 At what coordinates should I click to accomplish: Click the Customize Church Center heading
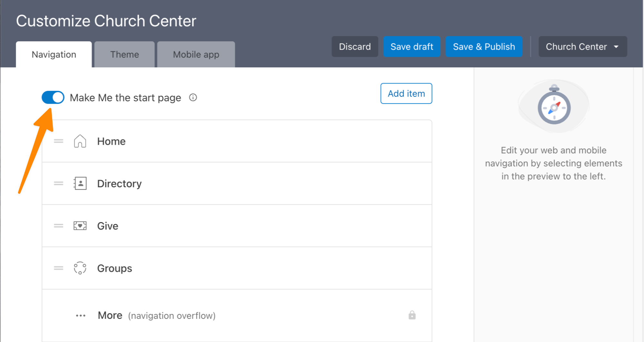[106, 21]
